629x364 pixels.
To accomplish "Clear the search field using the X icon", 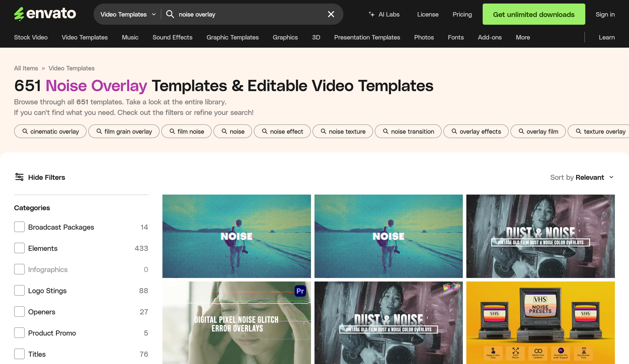I will point(331,14).
